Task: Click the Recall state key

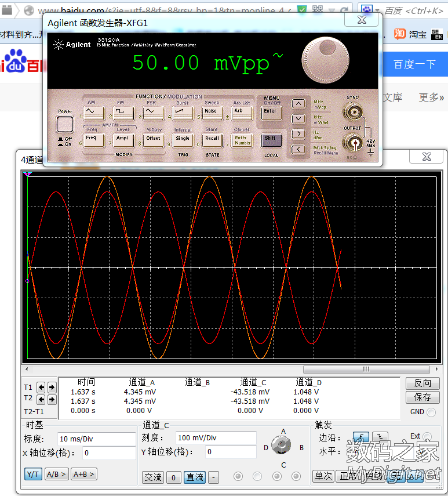Action: (x=212, y=140)
